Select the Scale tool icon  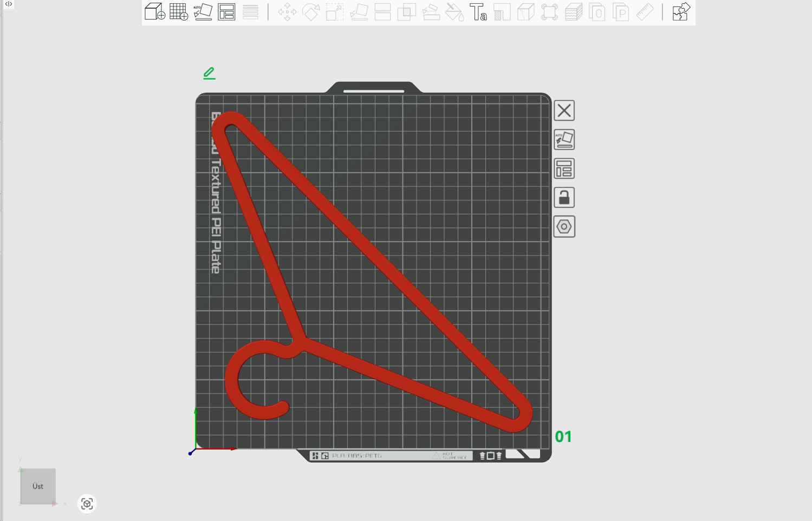tap(335, 12)
